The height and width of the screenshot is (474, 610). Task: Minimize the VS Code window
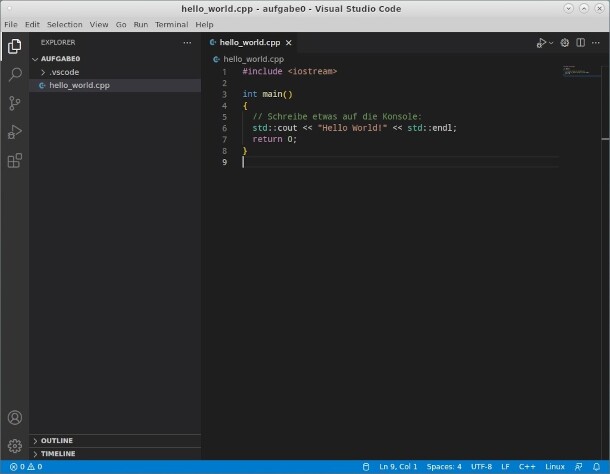pos(568,9)
